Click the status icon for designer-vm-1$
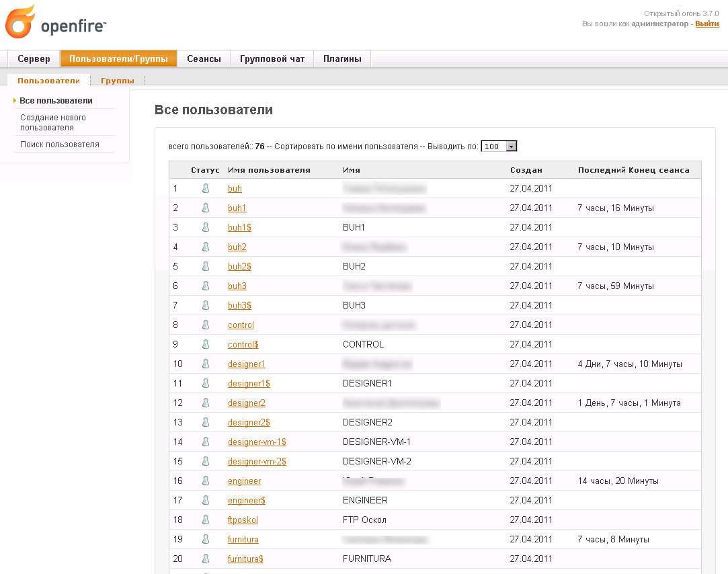Image resolution: width=728 pixels, height=574 pixels. 206,442
